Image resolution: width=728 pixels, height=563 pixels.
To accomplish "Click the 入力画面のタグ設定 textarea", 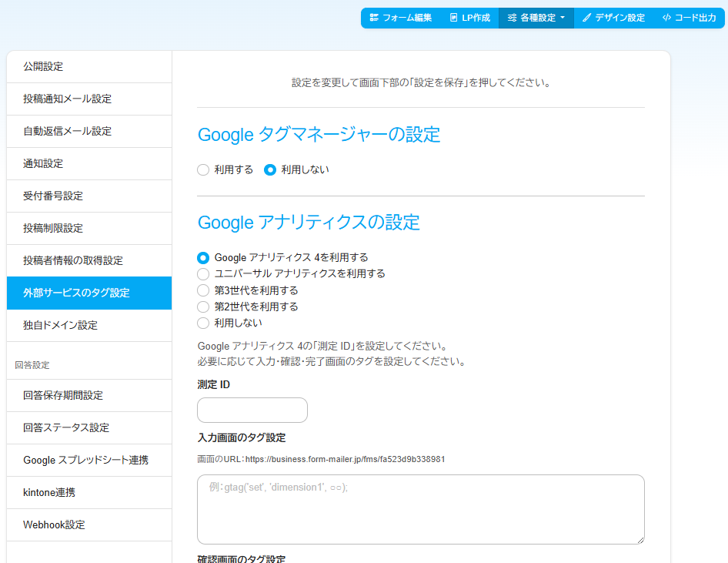I will click(x=421, y=510).
